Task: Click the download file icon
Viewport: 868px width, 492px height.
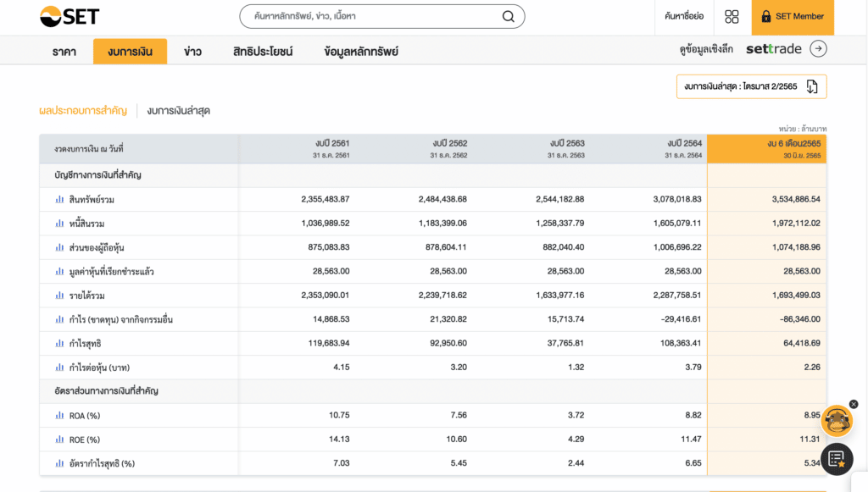Action: pos(811,86)
